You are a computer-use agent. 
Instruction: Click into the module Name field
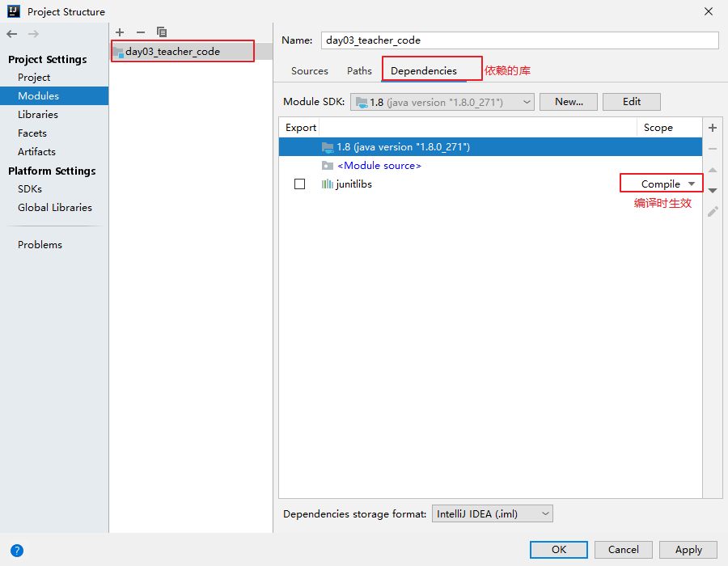[520, 40]
